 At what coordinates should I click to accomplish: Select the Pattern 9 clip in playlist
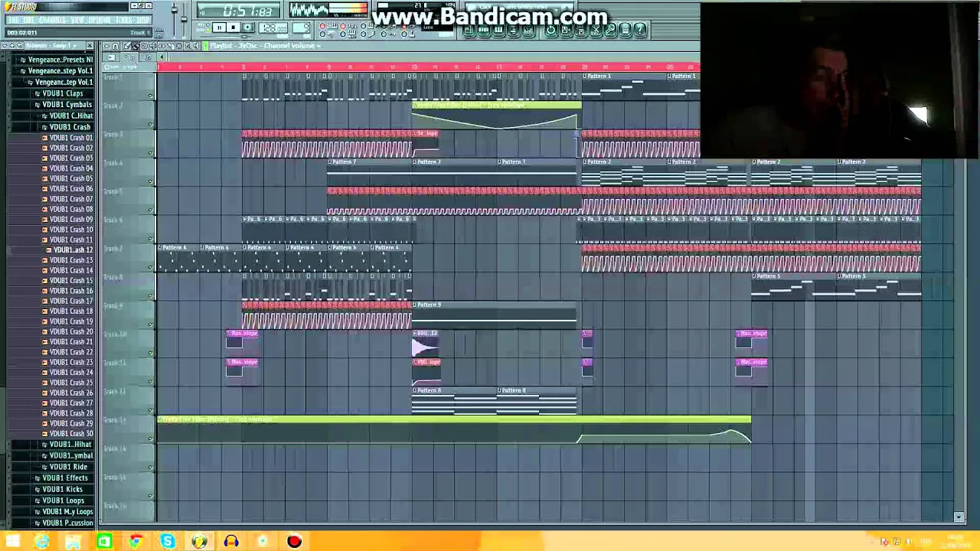[x=494, y=315]
